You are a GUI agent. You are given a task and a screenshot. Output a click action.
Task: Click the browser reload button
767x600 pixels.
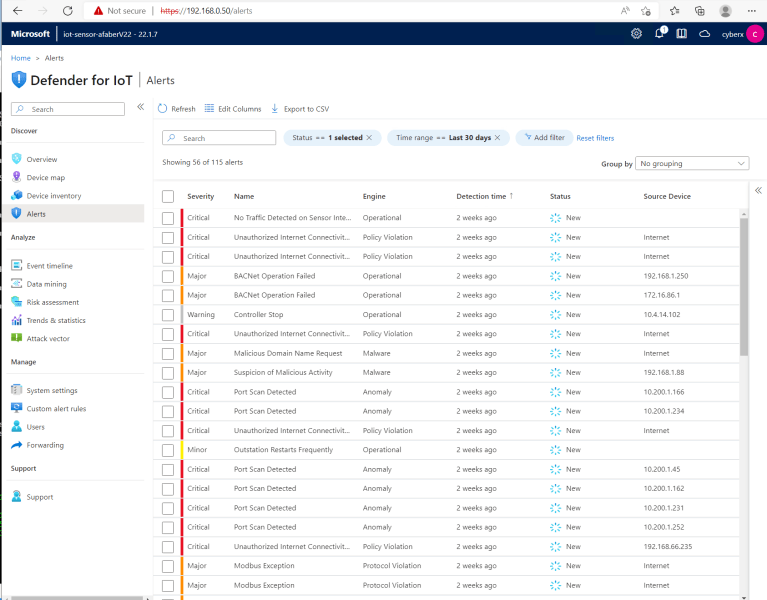click(67, 10)
